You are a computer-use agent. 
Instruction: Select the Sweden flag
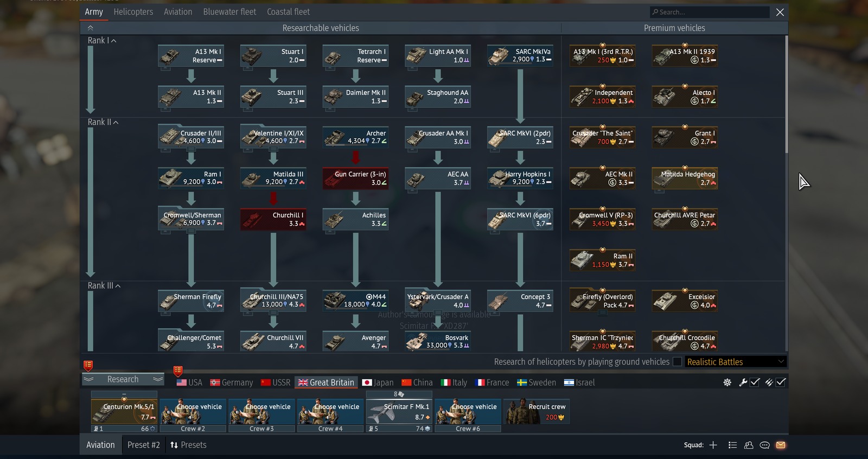point(522,382)
